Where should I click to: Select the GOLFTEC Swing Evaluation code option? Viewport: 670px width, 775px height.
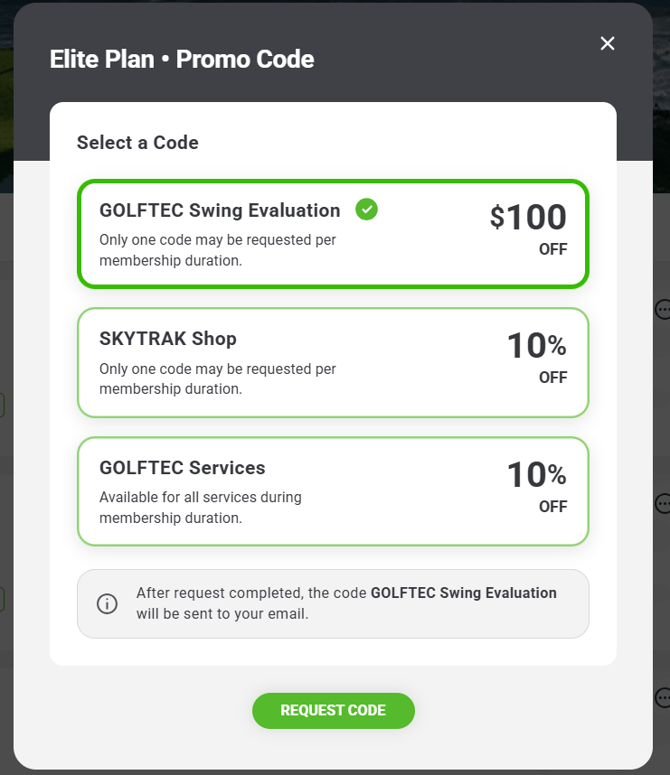[333, 233]
